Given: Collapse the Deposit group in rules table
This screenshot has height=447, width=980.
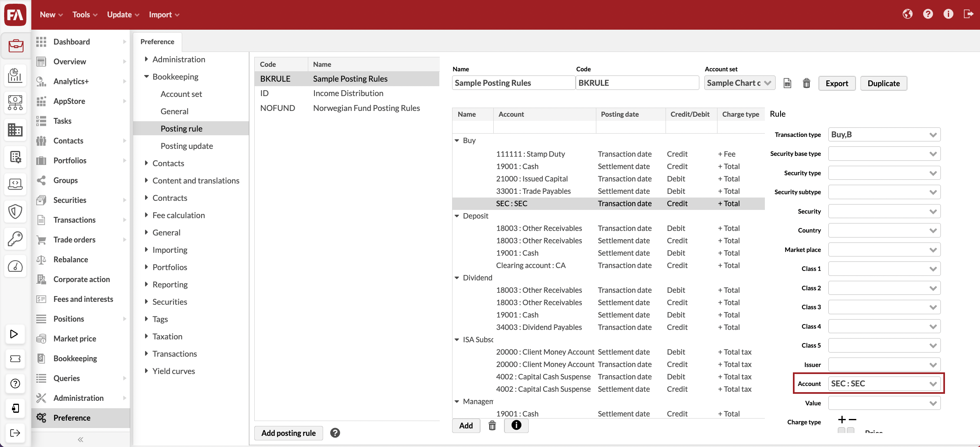Looking at the screenshot, I should tap(457, 216).
